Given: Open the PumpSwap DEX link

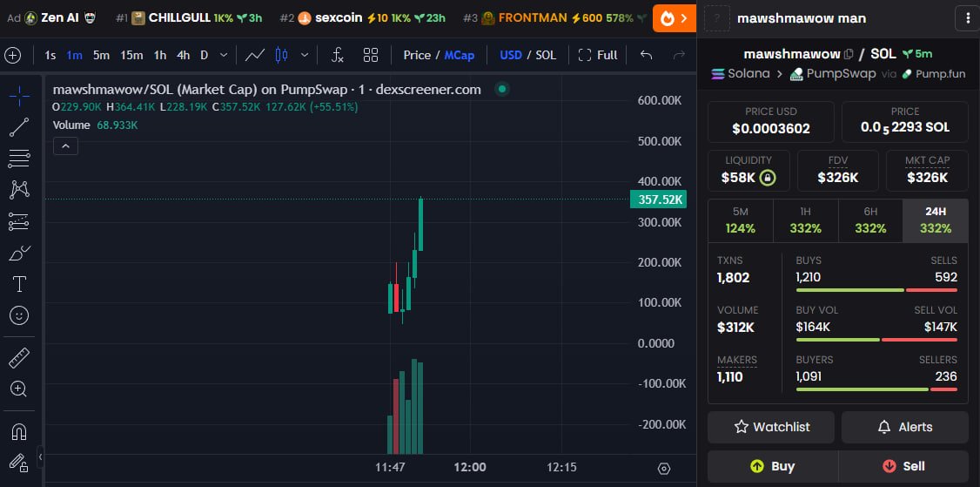Looking at the screenshot, I should tap(833, 74).
